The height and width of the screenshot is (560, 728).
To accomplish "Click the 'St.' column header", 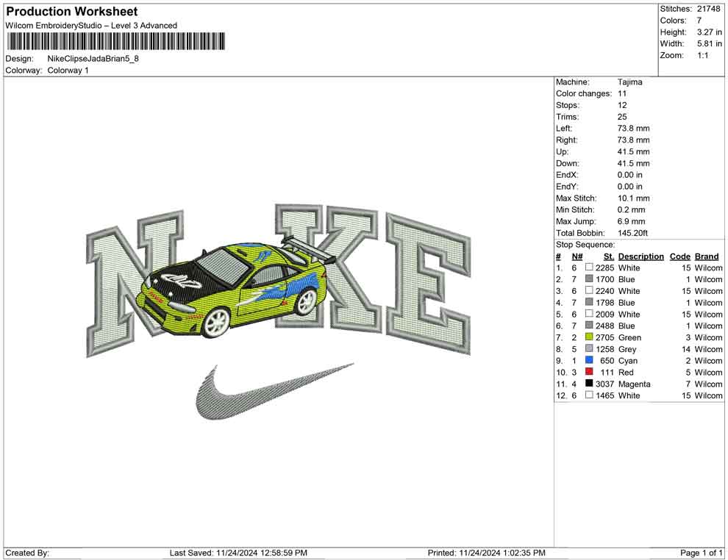I will 609,256.
